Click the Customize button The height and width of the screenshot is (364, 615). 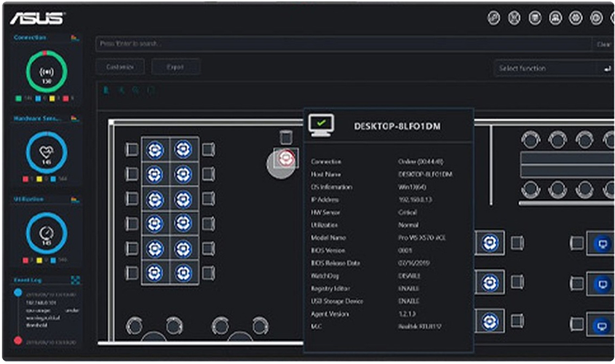[120, 66]
